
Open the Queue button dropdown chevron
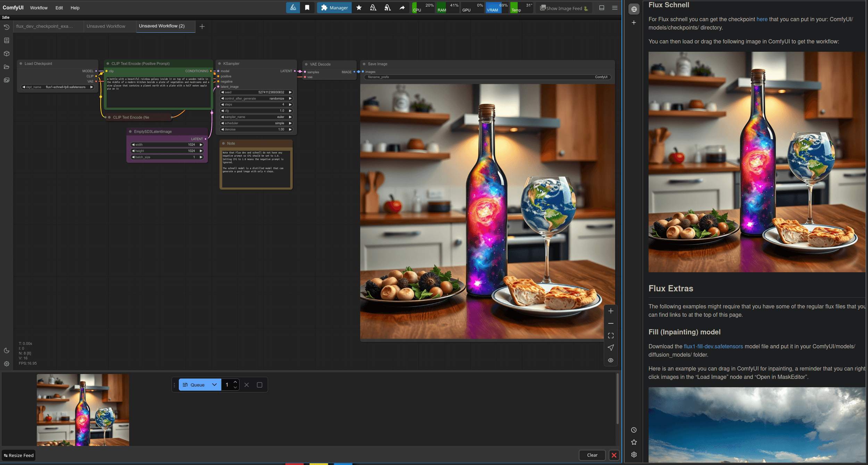tap(215, 385)
